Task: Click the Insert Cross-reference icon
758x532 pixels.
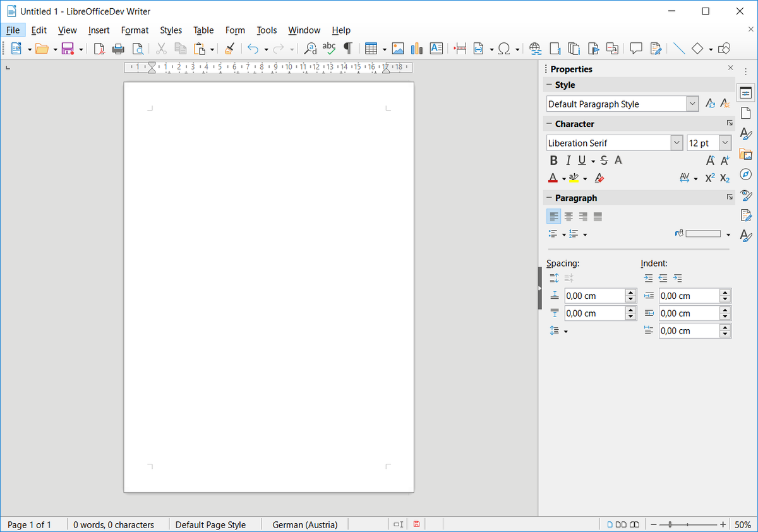Action: tap(612, 49)
